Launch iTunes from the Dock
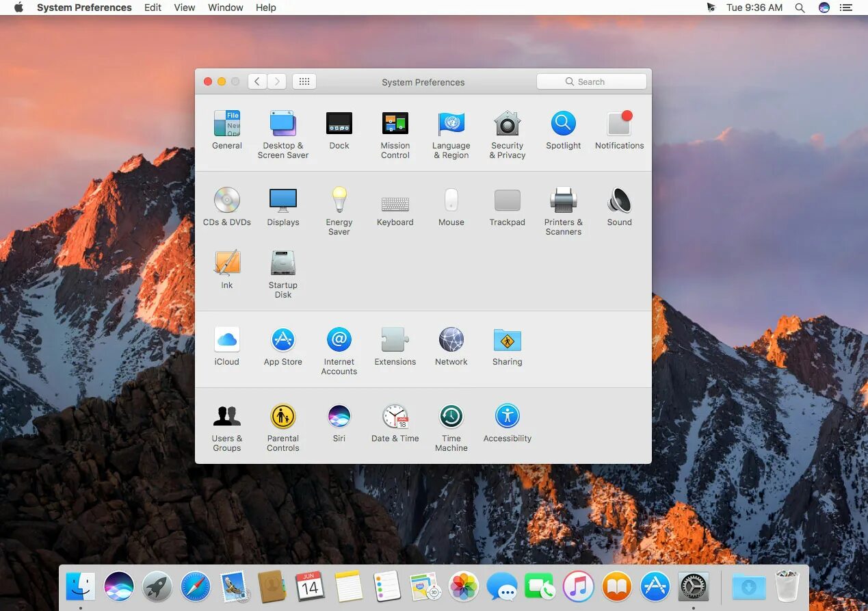The width and height of the screenshot is (868, 611). [579, 586]
